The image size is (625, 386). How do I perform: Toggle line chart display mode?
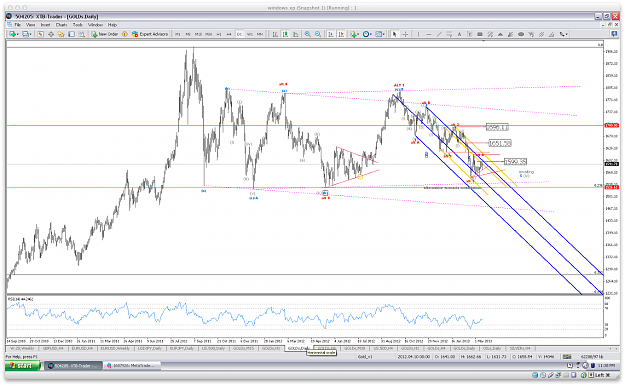tap(295, 34)
